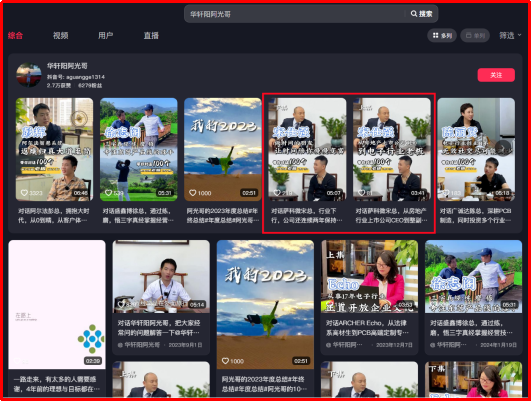Like the 我的2023 video heart icon
531x401 pixels.
click(x=193, y=193)
